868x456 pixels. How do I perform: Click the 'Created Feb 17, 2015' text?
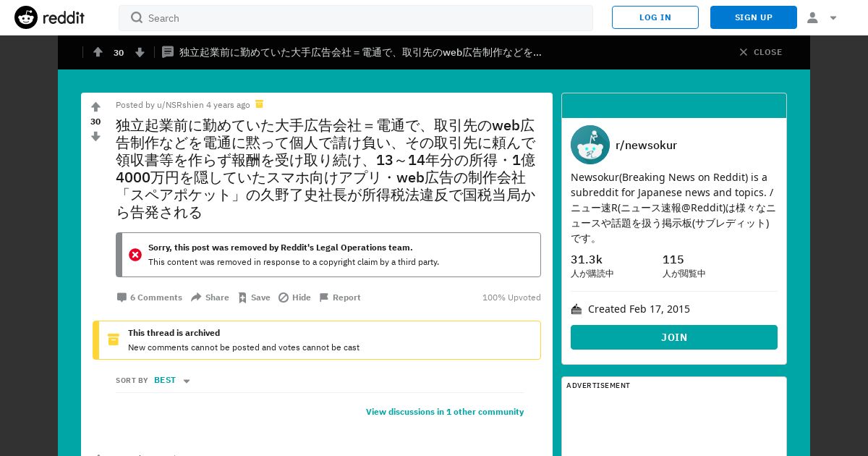pyautogui.click(x=639, y=309)
